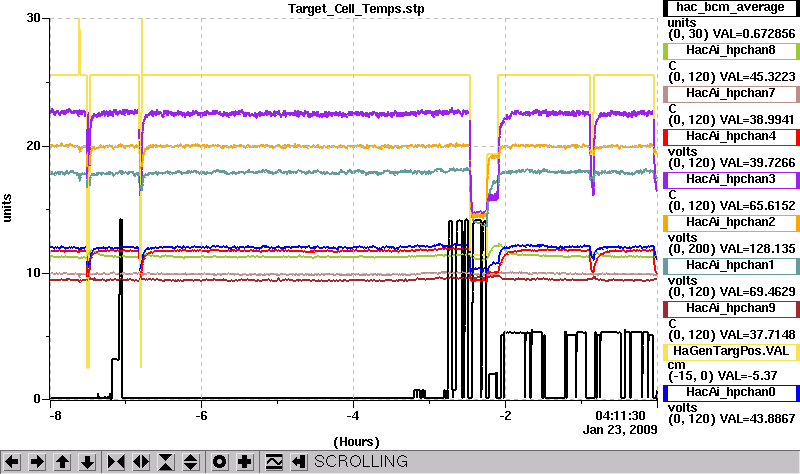Click the horizontal compress icon with inward triangles

point(116,462)
